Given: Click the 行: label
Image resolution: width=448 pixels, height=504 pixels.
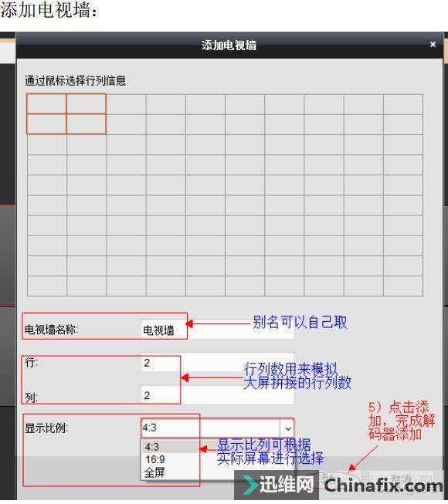Looking at the screenshot, I should point(31,363).
